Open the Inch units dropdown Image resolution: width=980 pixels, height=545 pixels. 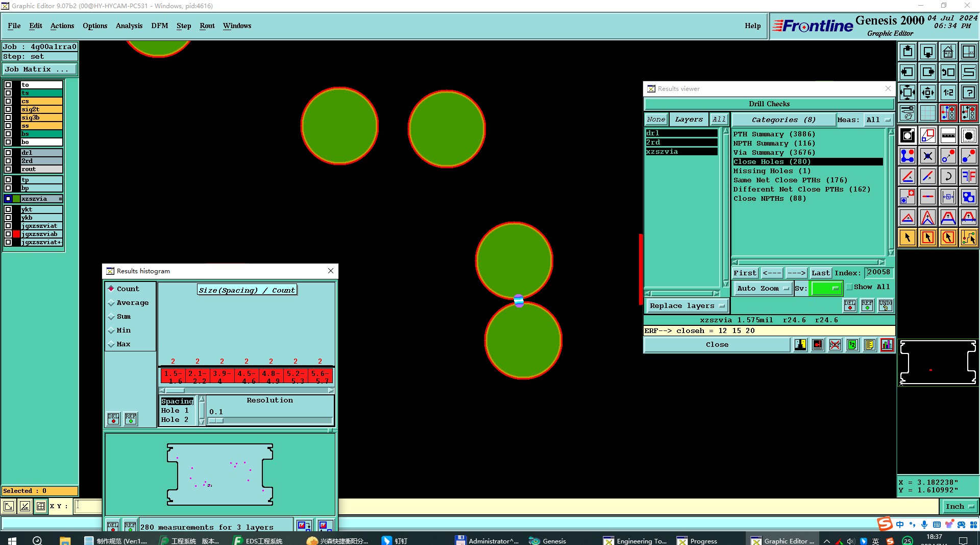(960, 507)
